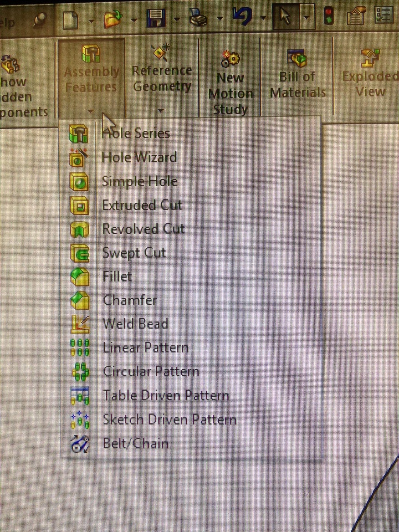The image size is (399, 532).
Task: Click the Weld Bead icon
Action: [80, 324]
